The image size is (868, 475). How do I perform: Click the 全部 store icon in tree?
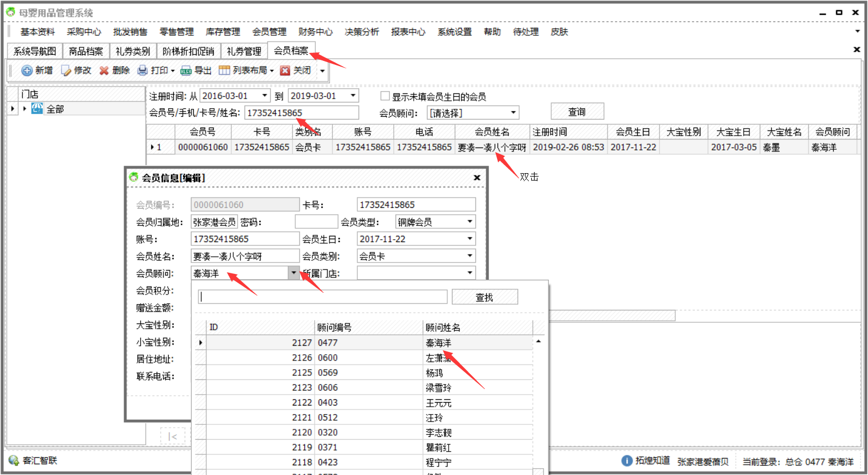38,108
